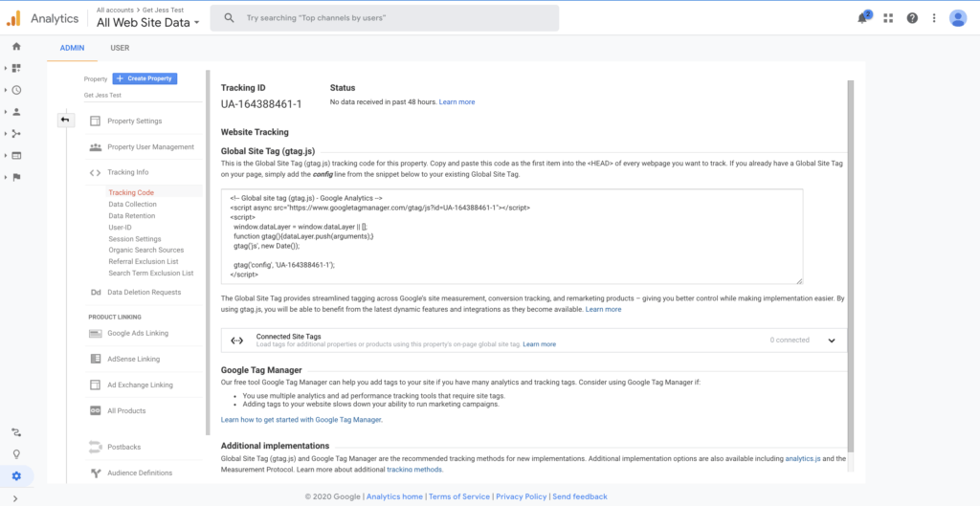Open the Google apps grid icon

click(888, 18)
